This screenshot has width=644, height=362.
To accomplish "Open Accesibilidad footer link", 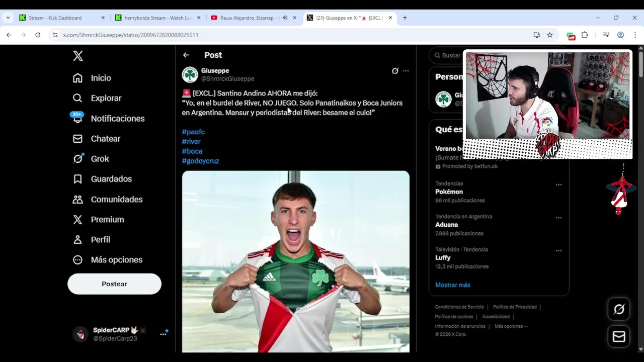I will (x=496, y=317).
